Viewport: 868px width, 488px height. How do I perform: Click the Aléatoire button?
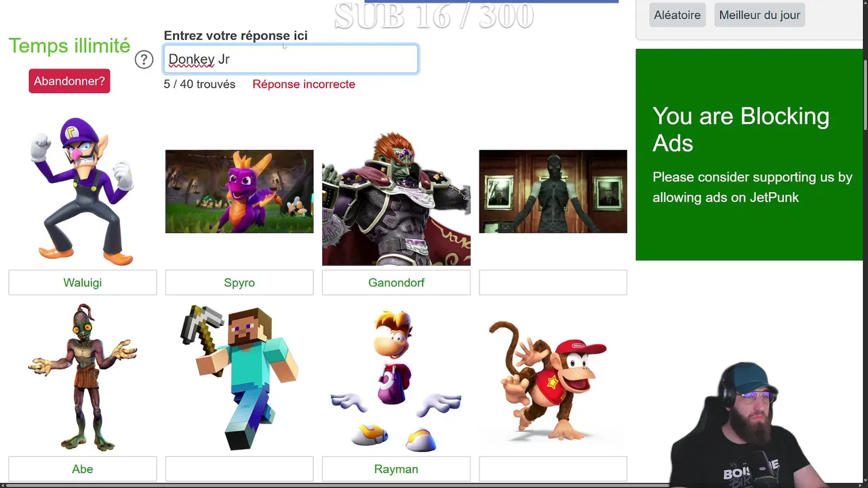tap(677, 15)
